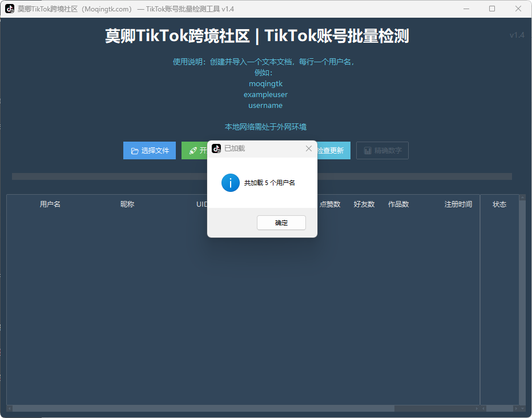This screenshot has height=418, width=532.
Task: Maximize the application window
Action: coord(492,9)
